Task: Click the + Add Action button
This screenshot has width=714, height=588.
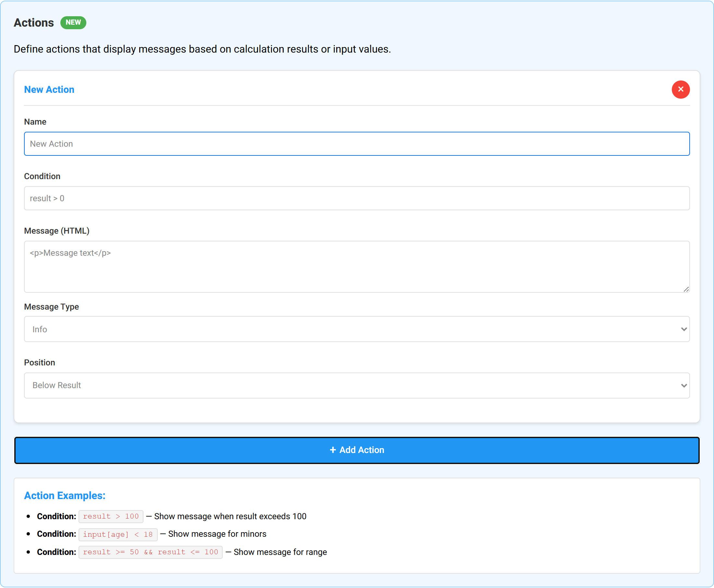Action: pyautogui.click(x=357, y=450)
